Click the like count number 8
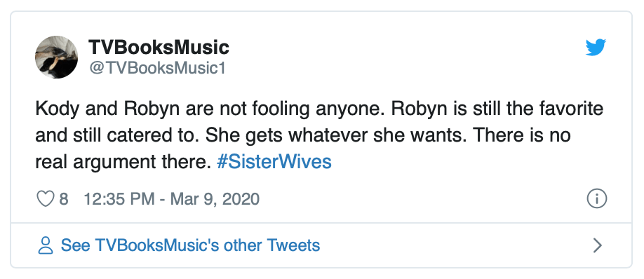 point(64,199)
